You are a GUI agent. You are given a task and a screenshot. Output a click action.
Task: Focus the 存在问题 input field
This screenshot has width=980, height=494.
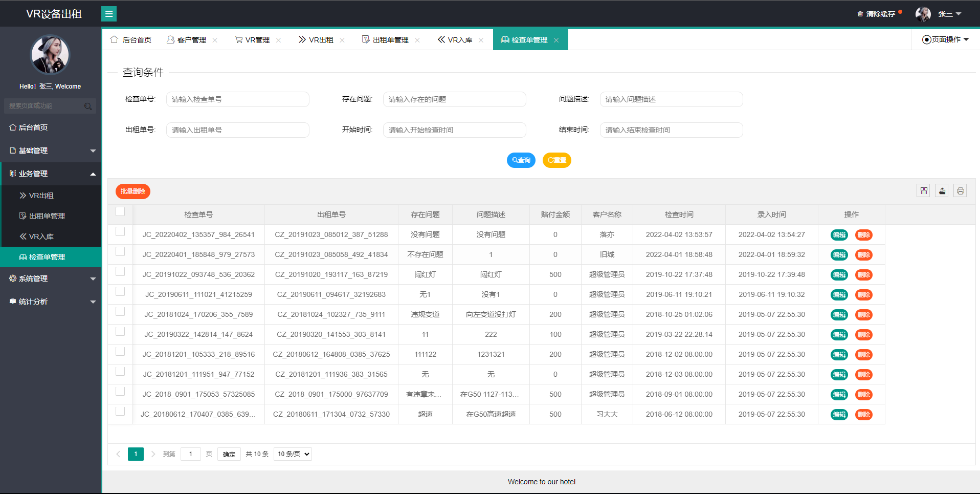click(x=455, y=99)
